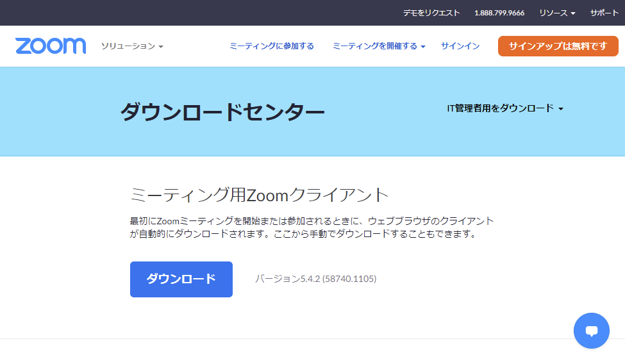Expand the ソリューション dropdown
The image size is (625, 364).
click(132, 46)
